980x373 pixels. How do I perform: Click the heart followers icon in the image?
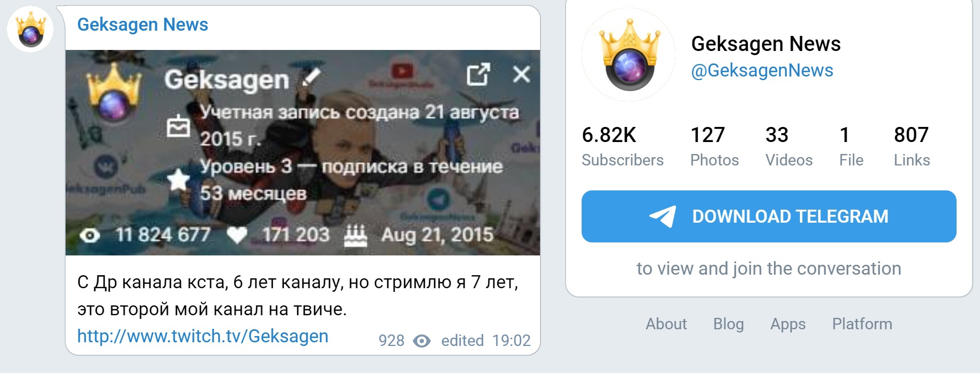[237, 236]
